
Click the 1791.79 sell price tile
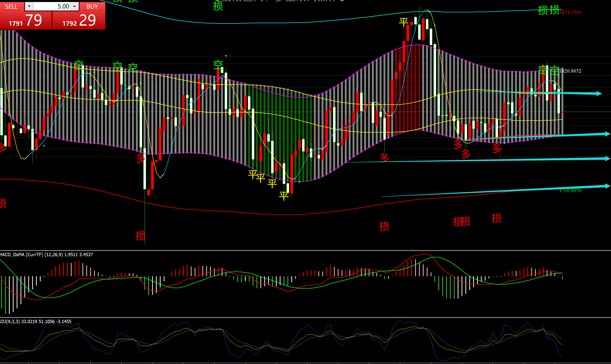pyautogui.click(x=26, y=21)
